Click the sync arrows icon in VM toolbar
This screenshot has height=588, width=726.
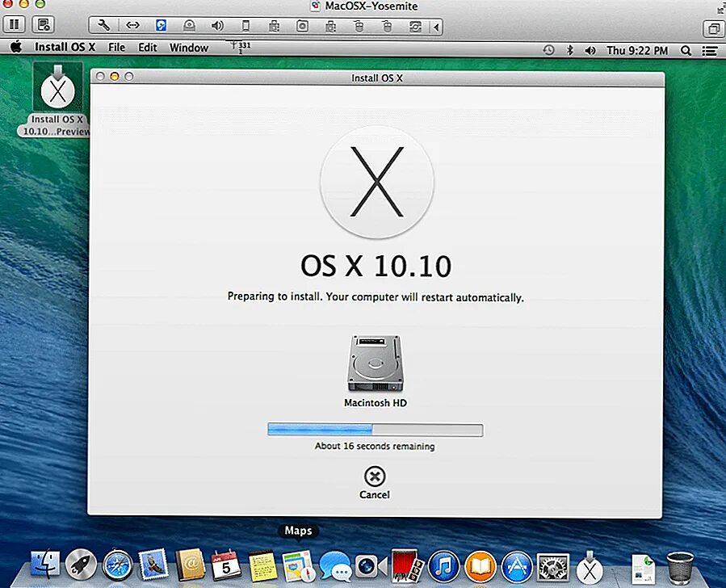[x=415, y=27]
